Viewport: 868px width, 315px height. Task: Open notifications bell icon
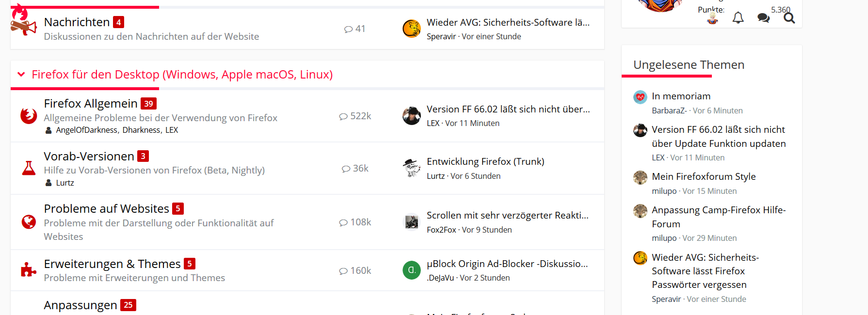[x=738, y=18]
